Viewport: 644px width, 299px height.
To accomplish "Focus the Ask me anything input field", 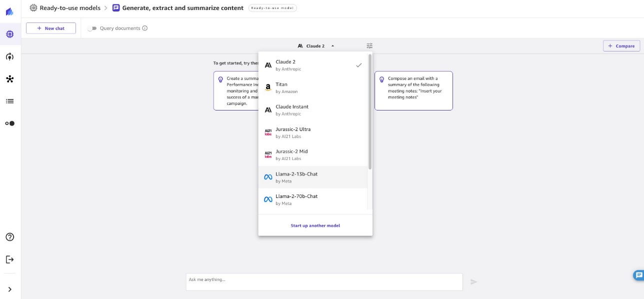I will tap(324, 282).
